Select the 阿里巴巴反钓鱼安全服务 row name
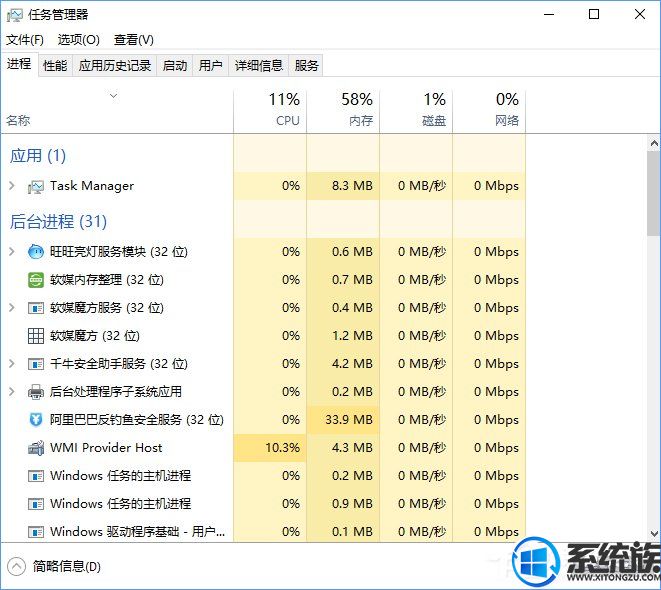Viewport: 661px width, 590px height. point(137,419)
